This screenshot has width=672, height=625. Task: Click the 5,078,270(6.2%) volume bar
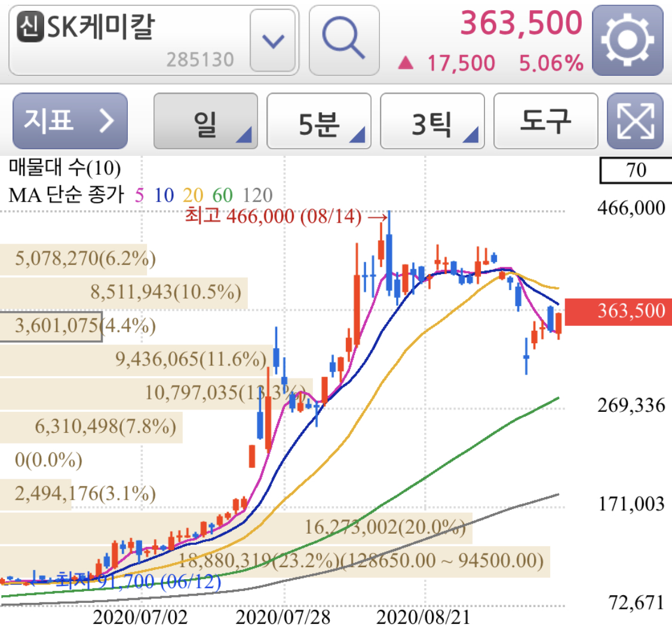pyautogui.click(x=73, y=259)
